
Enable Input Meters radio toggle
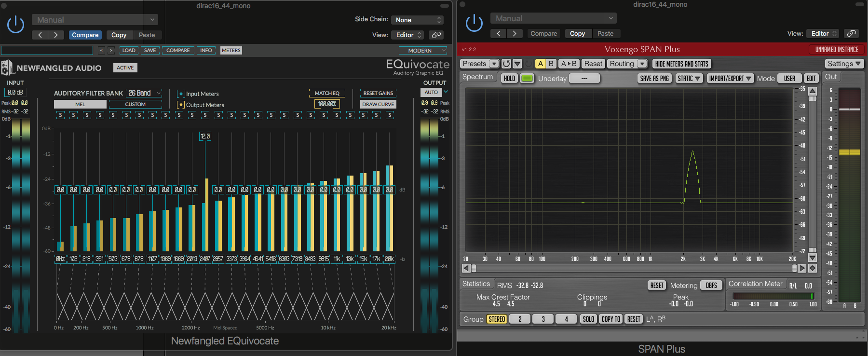tap(181, 94)
